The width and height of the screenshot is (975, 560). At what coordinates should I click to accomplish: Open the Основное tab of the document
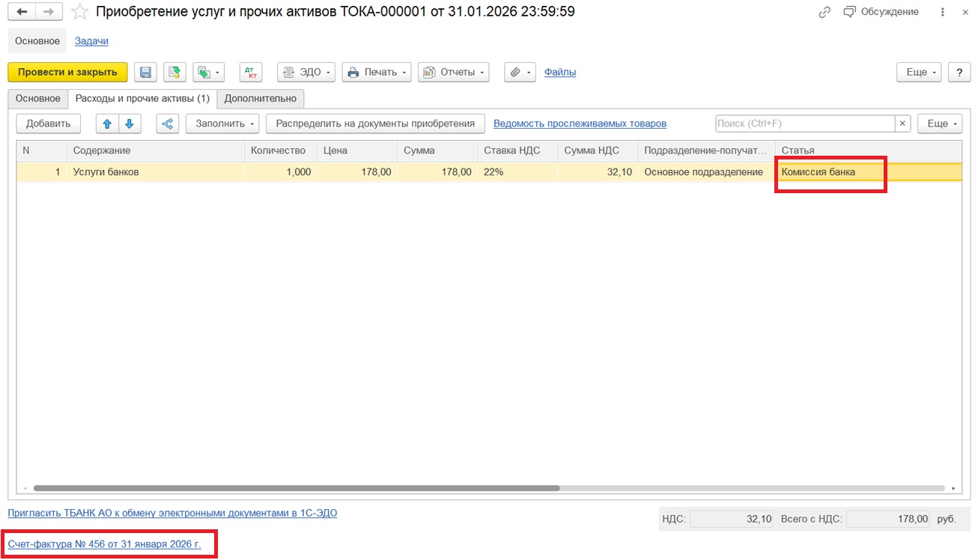pos(38,98)
